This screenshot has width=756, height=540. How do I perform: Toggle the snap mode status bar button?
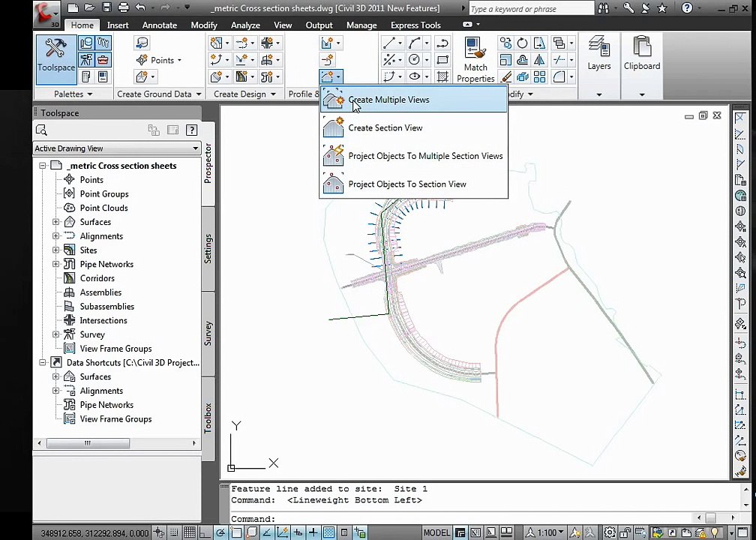(x=174, y=532)
